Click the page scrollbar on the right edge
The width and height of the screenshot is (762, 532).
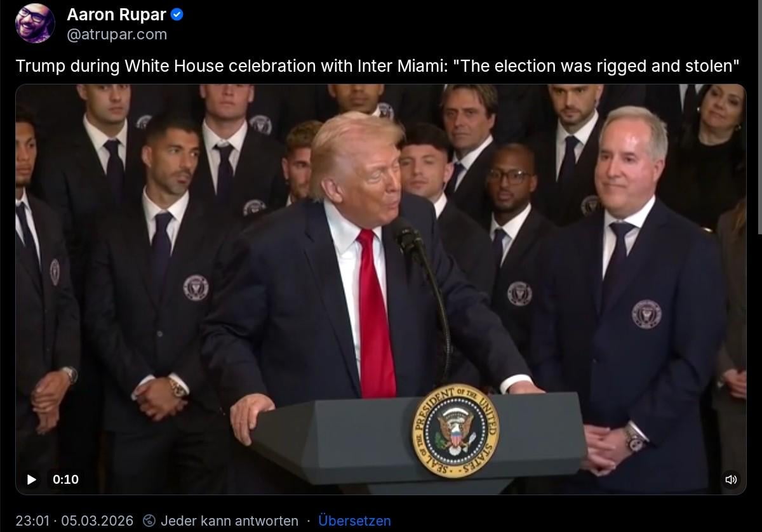(x=758, y=117)
